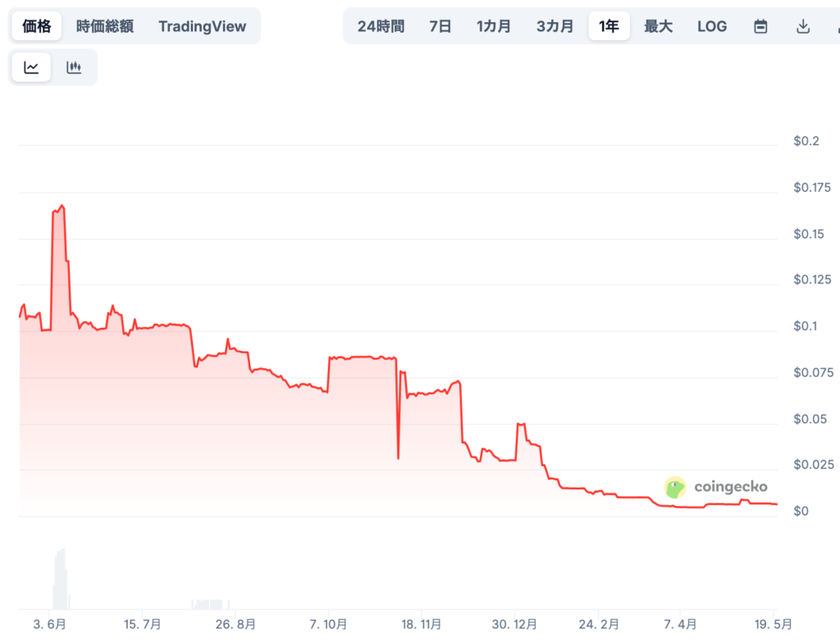Image resolution: width=840 pixels, height=641 pixels.
Task: Click the $0.2 price axis label
Action: coord(806,141)
